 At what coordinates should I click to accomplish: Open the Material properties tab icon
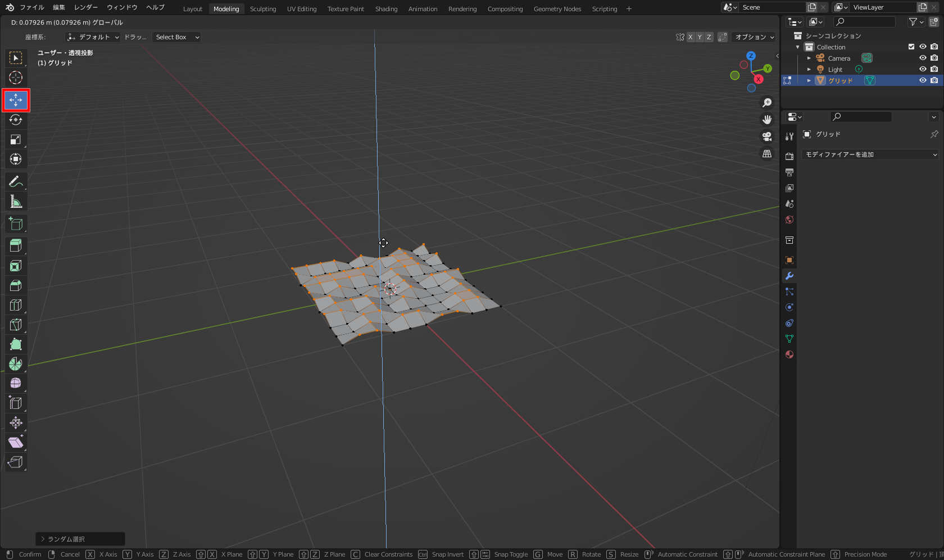point(789,354)
